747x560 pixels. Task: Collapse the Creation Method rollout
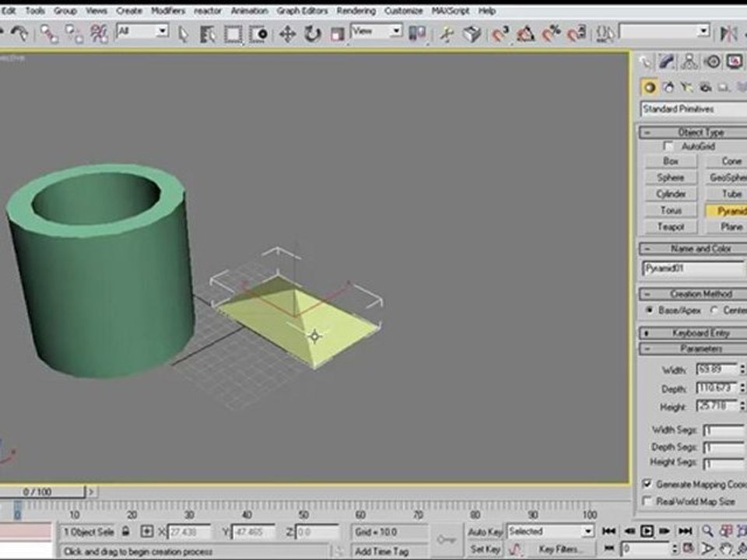click(693, 294)
